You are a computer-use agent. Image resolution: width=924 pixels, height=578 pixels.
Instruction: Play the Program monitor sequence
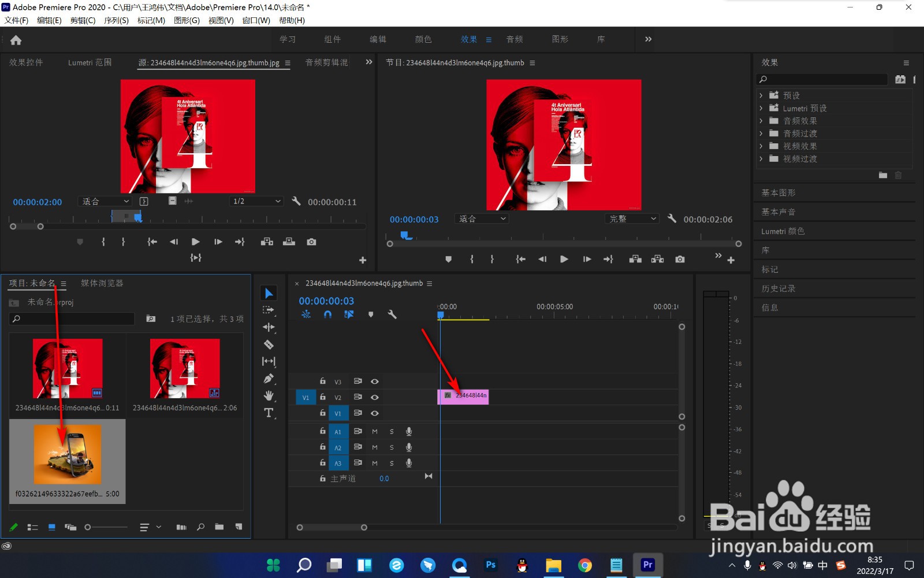[564, 259]
